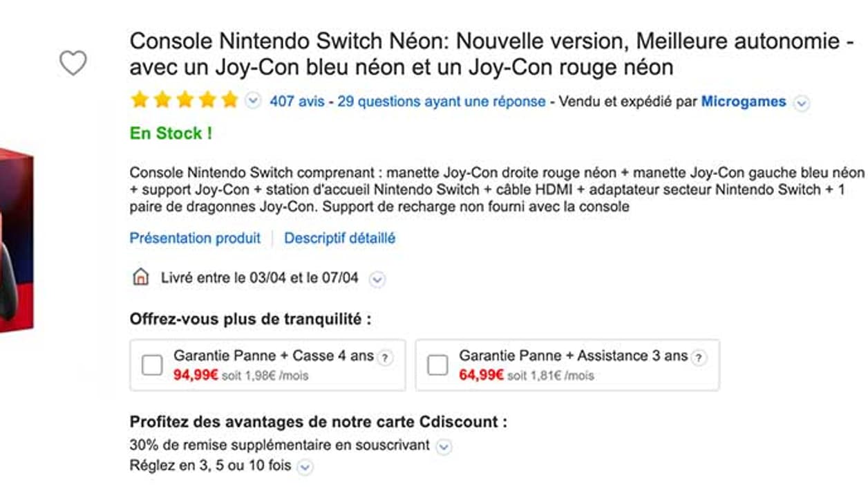Enable the Garantie Panne + Assistance 3 ans checkbox

point(440,365)
